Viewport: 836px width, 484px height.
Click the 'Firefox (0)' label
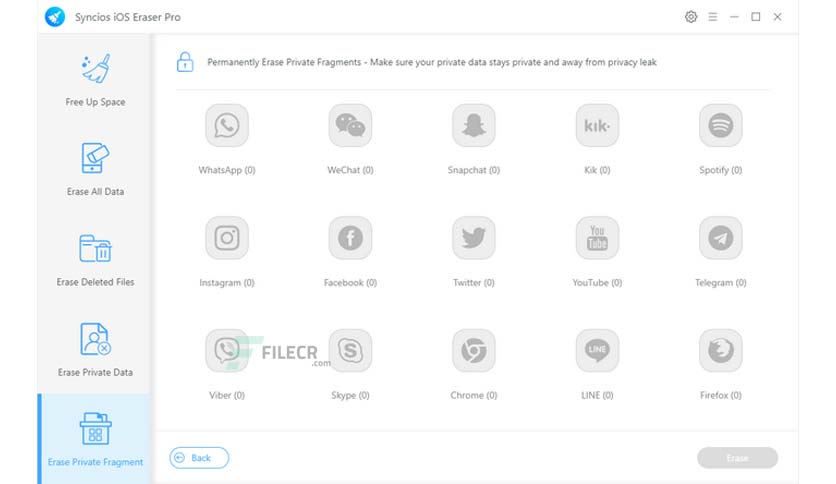click(x=720, y=395)
